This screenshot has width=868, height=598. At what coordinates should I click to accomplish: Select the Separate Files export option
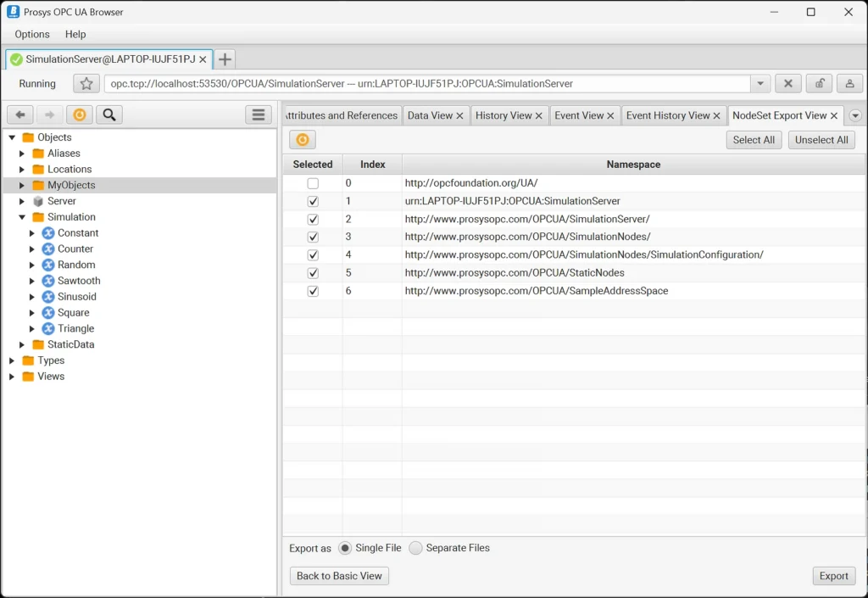click(x=415, y=548)
